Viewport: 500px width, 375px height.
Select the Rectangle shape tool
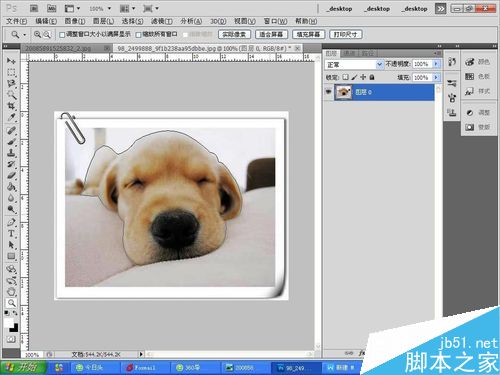coord(11,256)
